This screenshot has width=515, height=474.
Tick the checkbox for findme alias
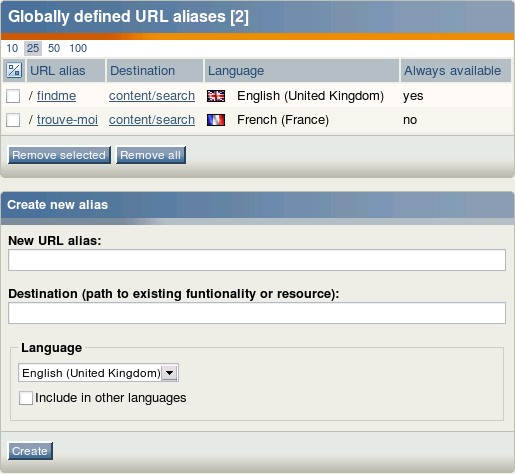(13, 96)
